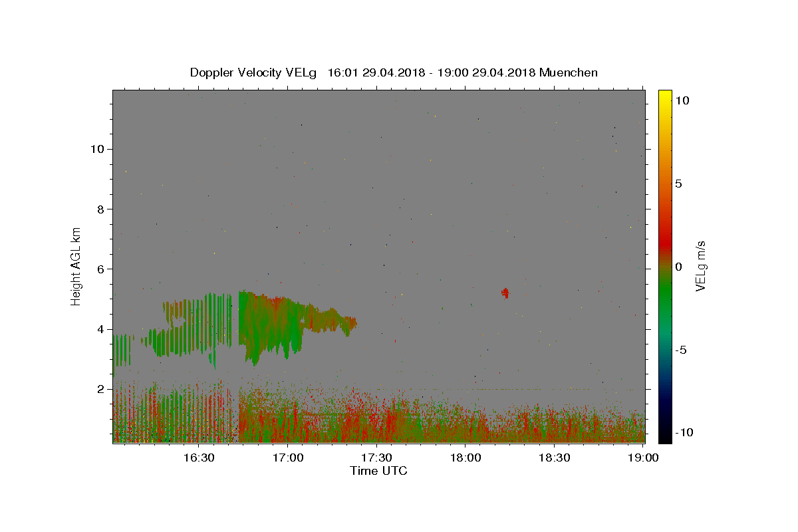798x532 pixels.
Task: Click the colorbar label '0'
Action: pyautogui.click(x=678, y=267)
